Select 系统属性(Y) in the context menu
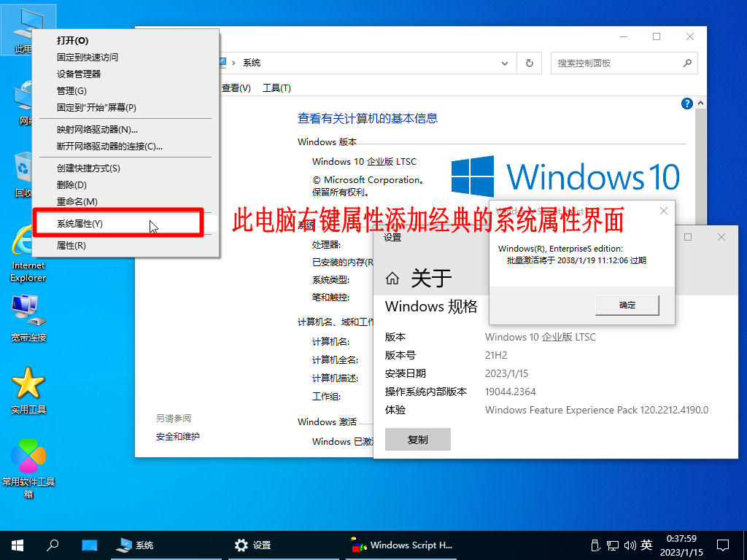This screenshot has height=560, width=747. pos(80,224)
